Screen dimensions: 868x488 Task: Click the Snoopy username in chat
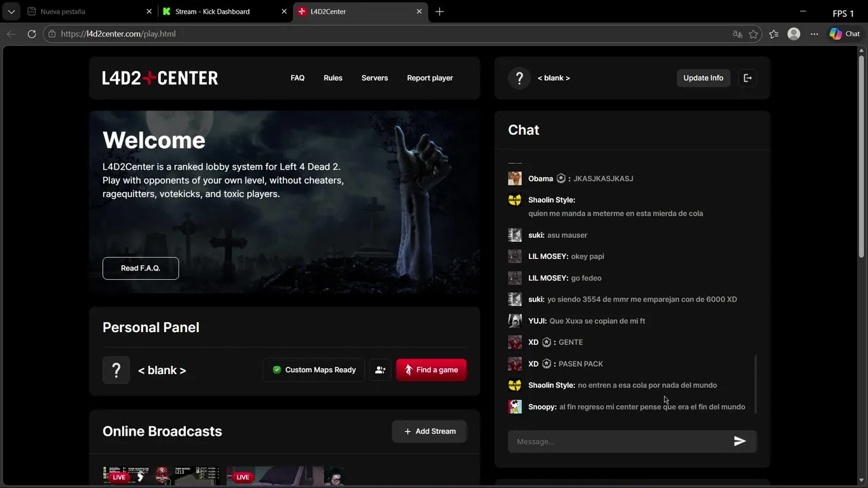click(x=542, y=407)
